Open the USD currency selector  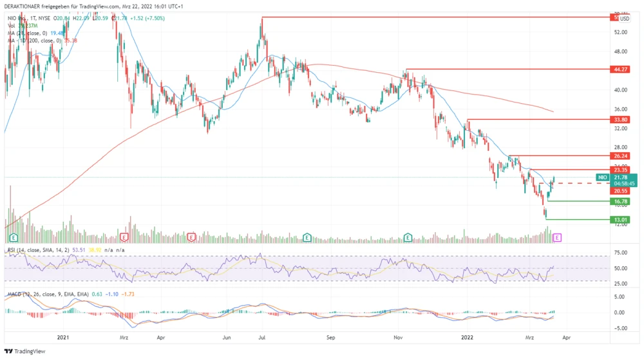pyautogui.click(x=624, y=19)
